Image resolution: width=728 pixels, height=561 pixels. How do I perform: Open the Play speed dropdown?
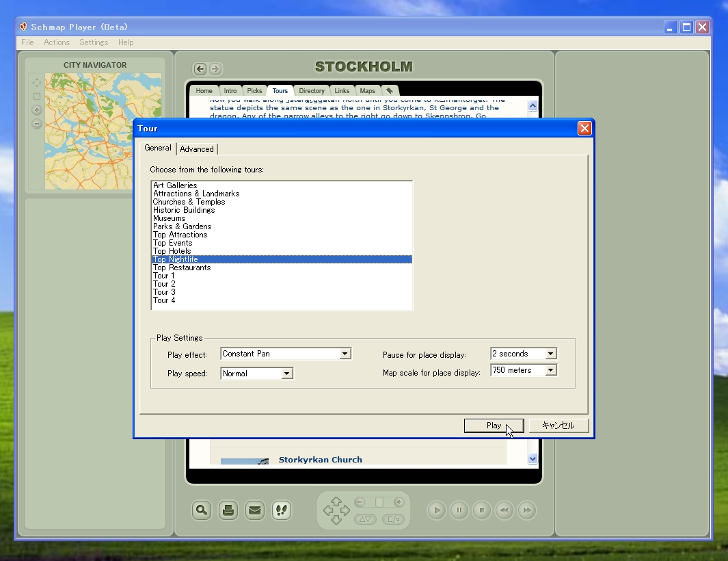287,374
